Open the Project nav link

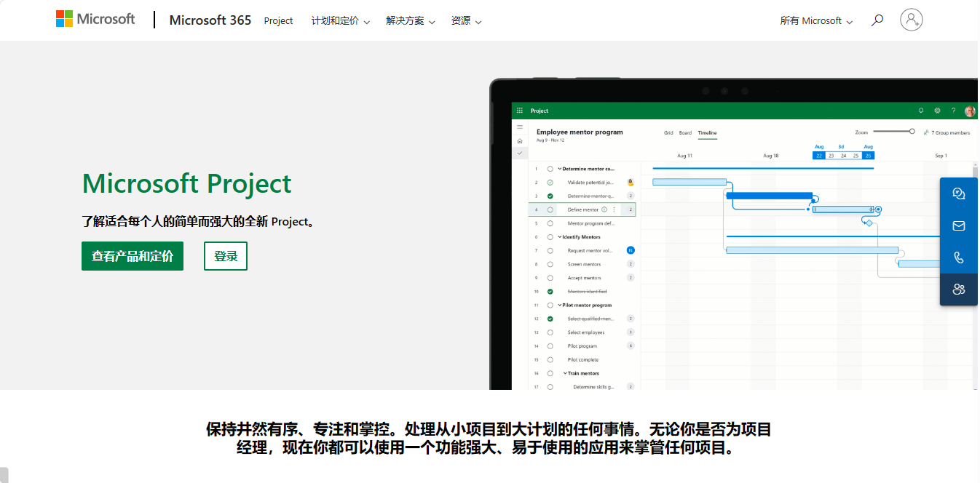(278, 21)
